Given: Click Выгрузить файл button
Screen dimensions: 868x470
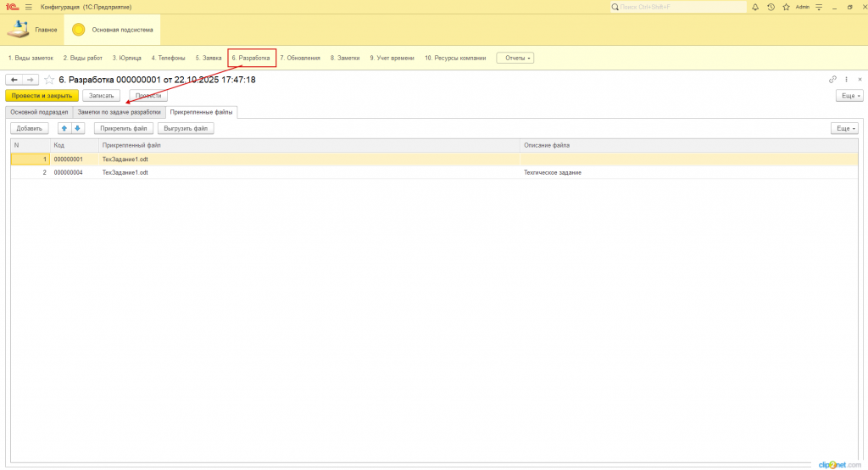Looking at the screenshot, I should [186, 129].
